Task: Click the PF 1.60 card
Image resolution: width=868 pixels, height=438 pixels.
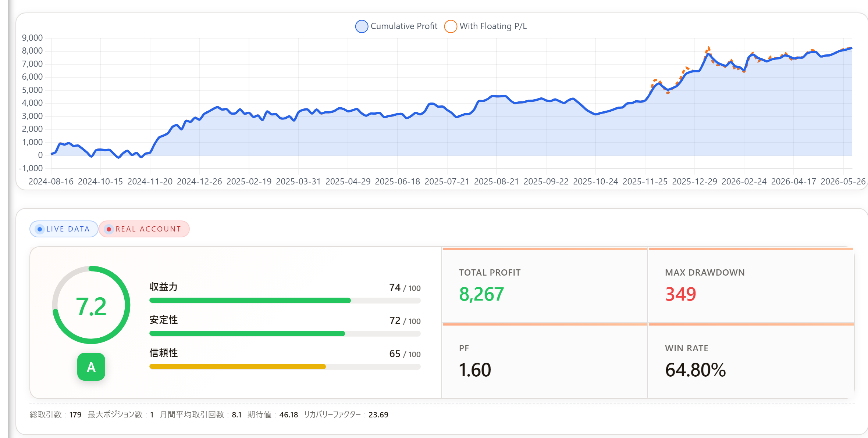Action: (545, 361)
